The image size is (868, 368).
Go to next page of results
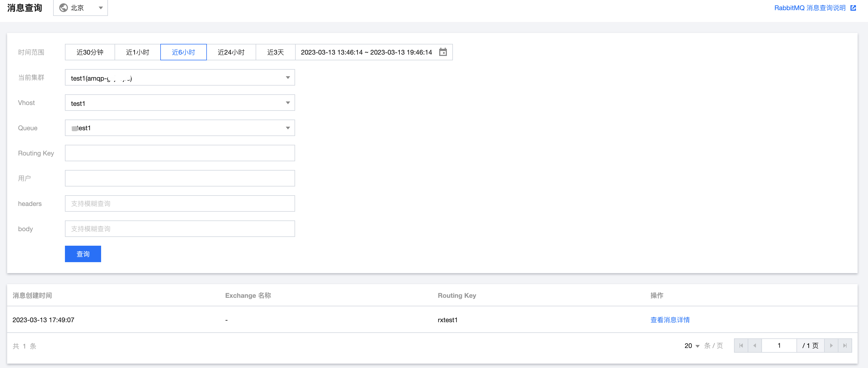[831, 346]
